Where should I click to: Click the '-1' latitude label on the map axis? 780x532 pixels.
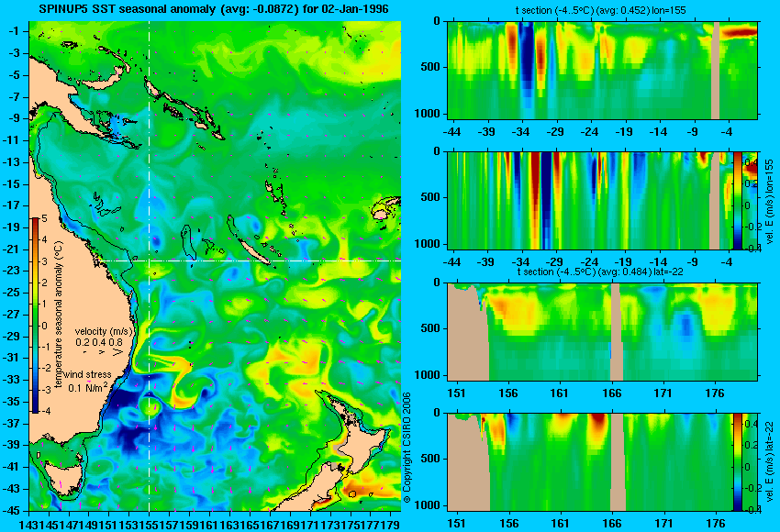pyautogui.click(x=15, y=31)
